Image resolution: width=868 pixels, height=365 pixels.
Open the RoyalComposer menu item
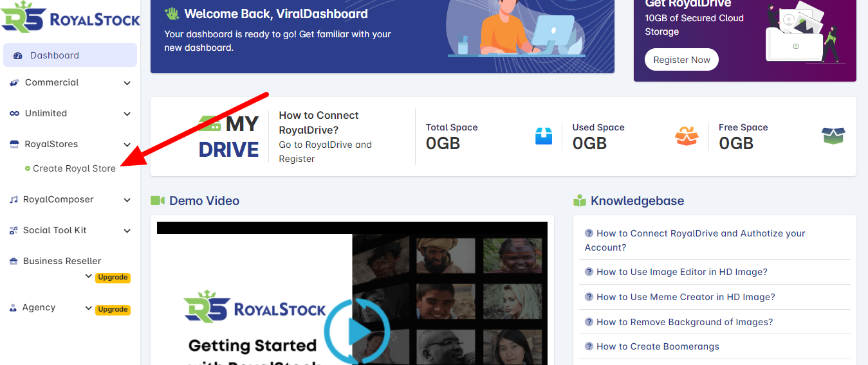pyautogui.click(x=70, y=200)
